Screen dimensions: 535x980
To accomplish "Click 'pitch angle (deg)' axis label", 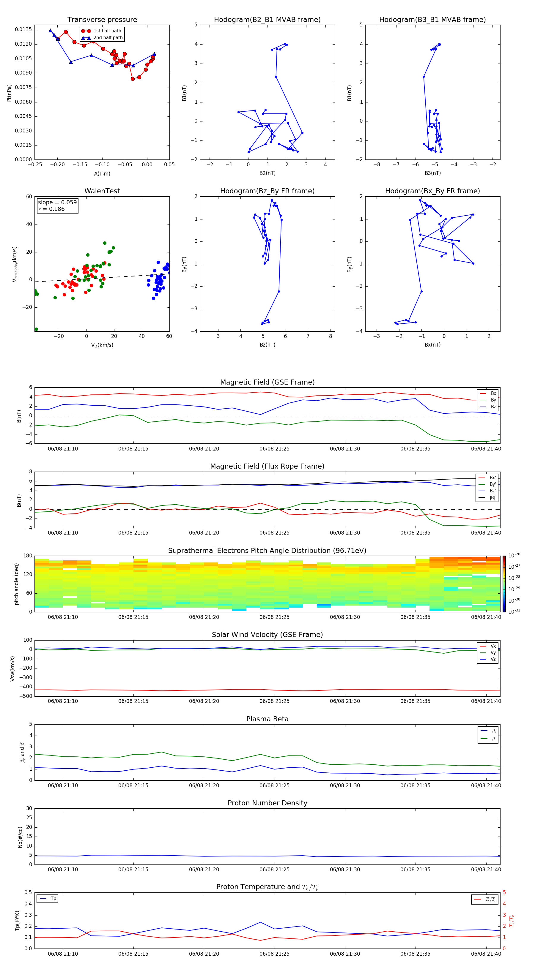I will 16,584.
